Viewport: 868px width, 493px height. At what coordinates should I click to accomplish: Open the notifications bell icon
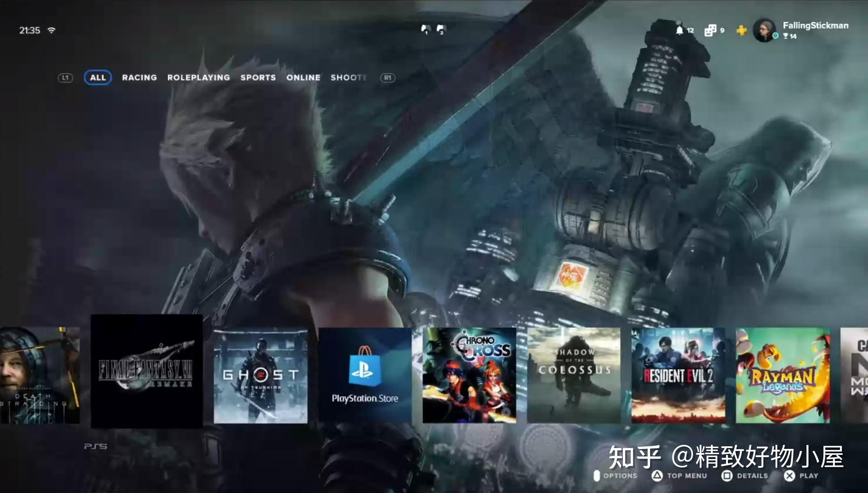[x=679, y=30]
